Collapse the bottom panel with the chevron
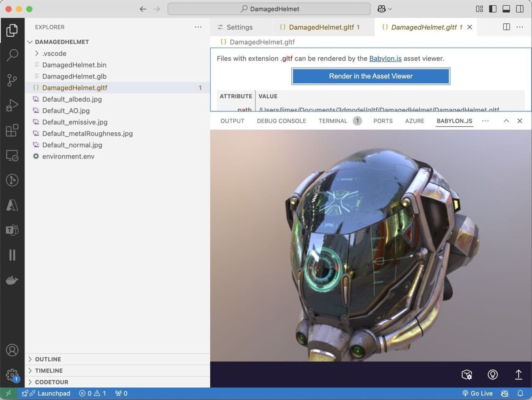The width and height of the screenshot is (532, 400). coord(506,121)
